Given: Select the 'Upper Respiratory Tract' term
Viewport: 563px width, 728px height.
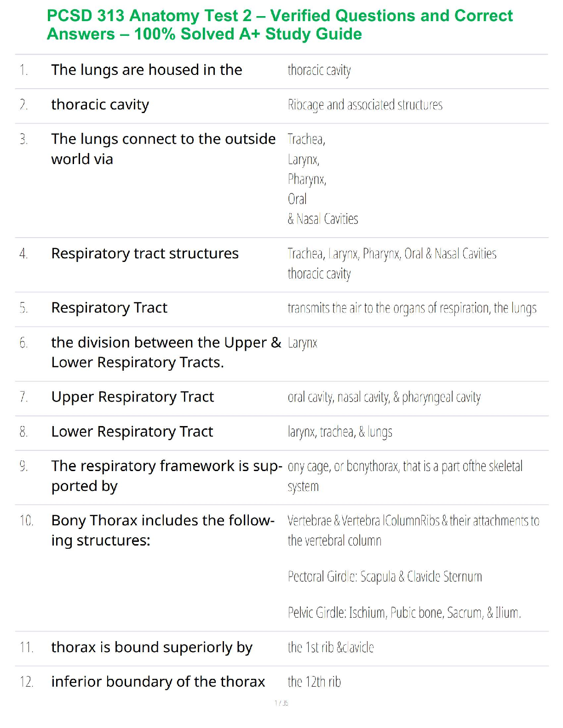Looking at the screenshot, I should (x=132, y=397).
